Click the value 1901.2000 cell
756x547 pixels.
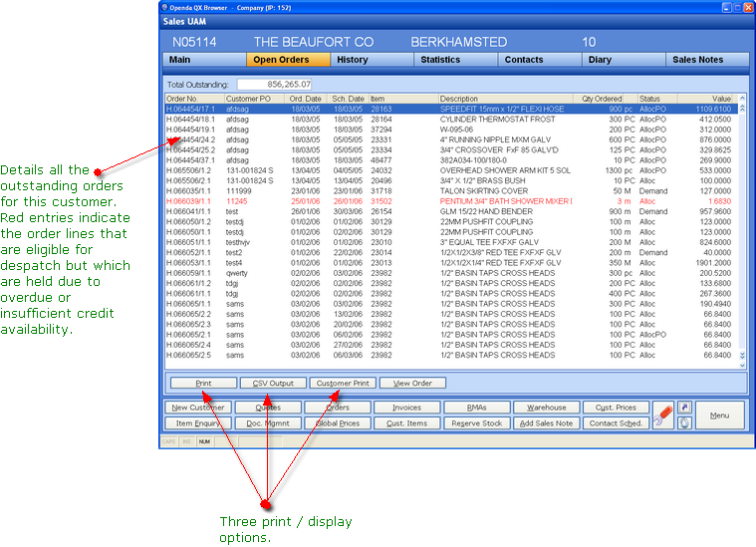tap(713, 263)
